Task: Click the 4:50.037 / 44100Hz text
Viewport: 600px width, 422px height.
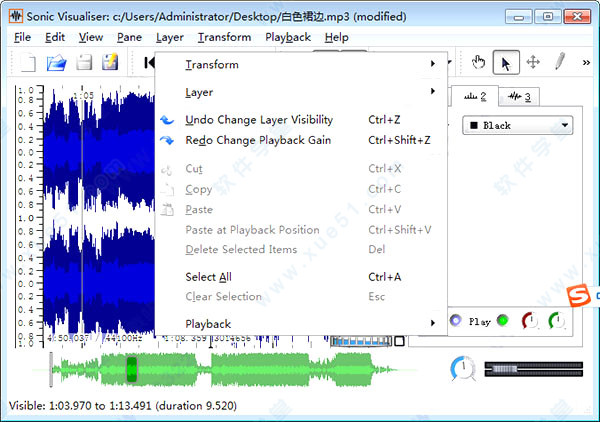Action: tap(95, 338)
